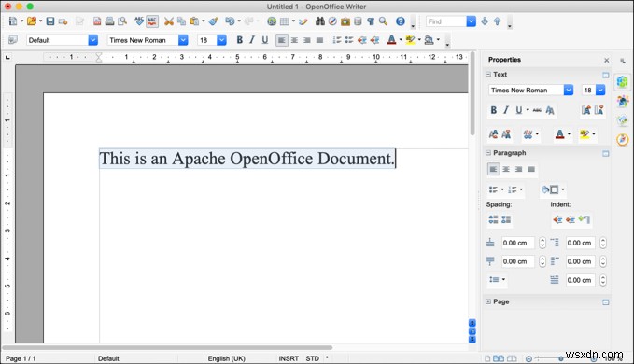
Task: Open the New document icon
Action: click(13, 21)
